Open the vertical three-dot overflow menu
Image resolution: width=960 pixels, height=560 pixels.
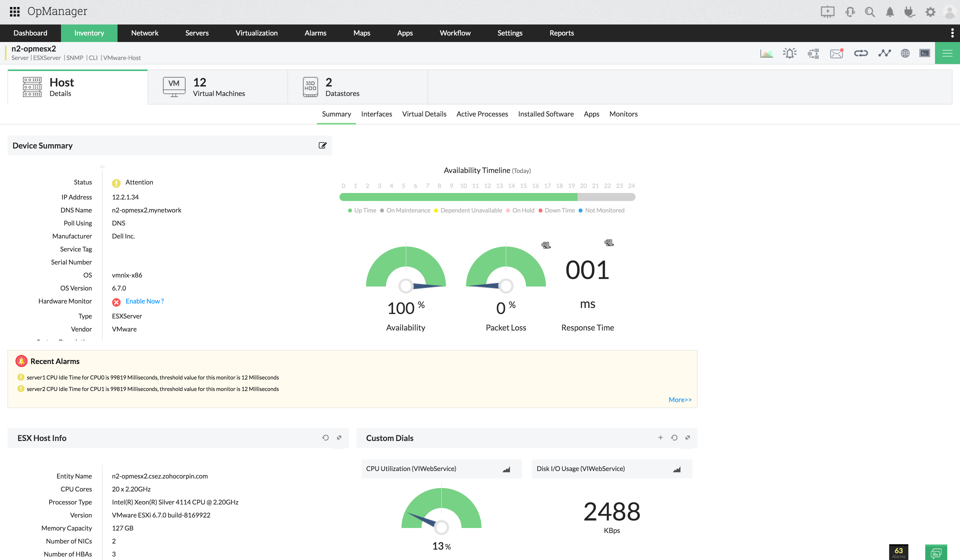pos(952,33)
